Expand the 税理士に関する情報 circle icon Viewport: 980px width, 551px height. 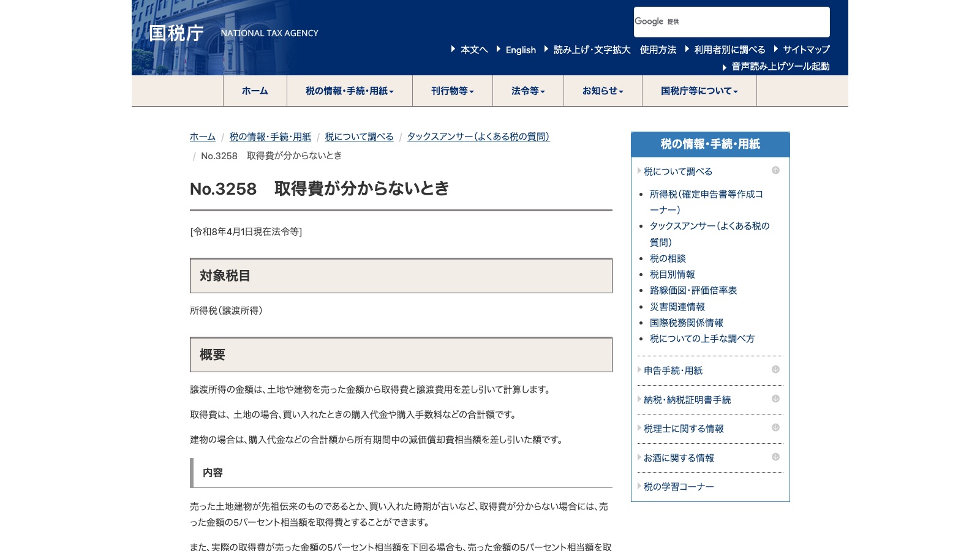(775, 427)
